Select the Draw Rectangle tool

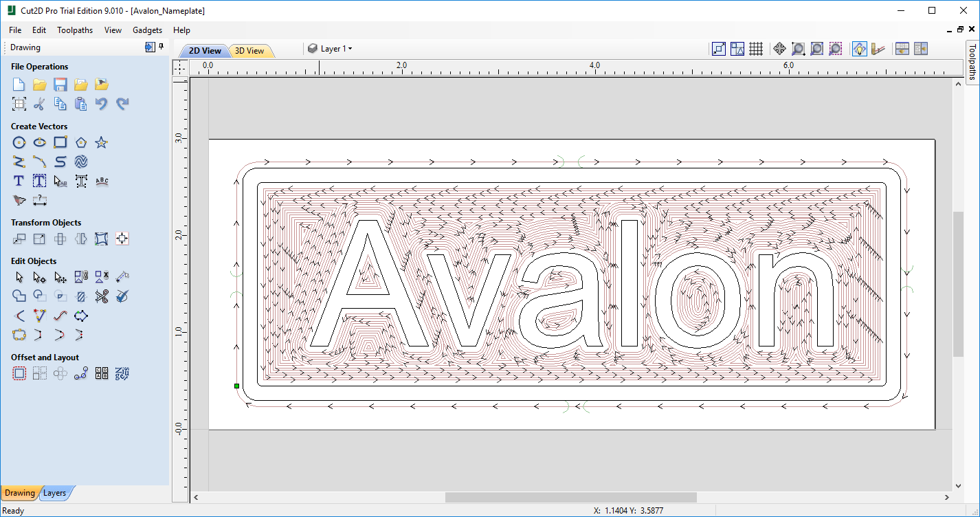point(60,142)
